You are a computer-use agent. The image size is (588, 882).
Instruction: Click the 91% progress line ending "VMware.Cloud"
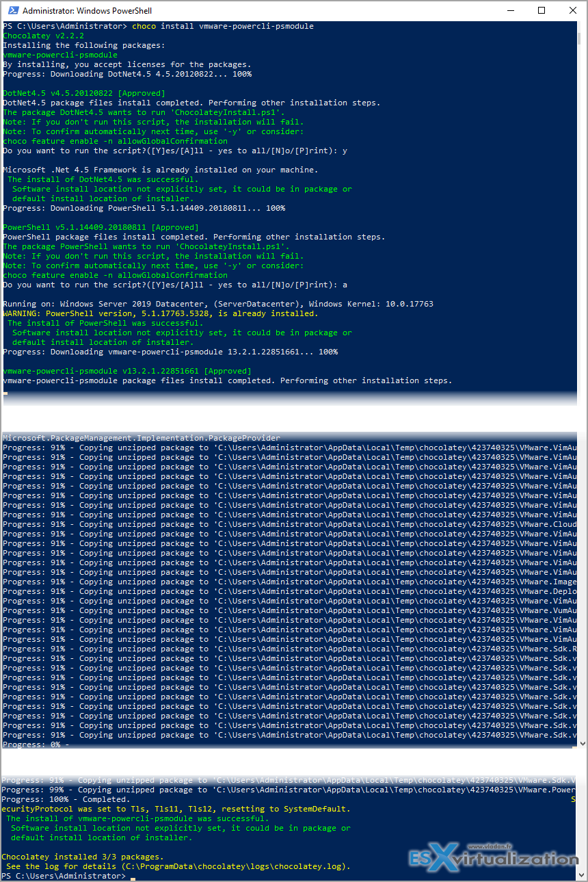coord(290,524)
